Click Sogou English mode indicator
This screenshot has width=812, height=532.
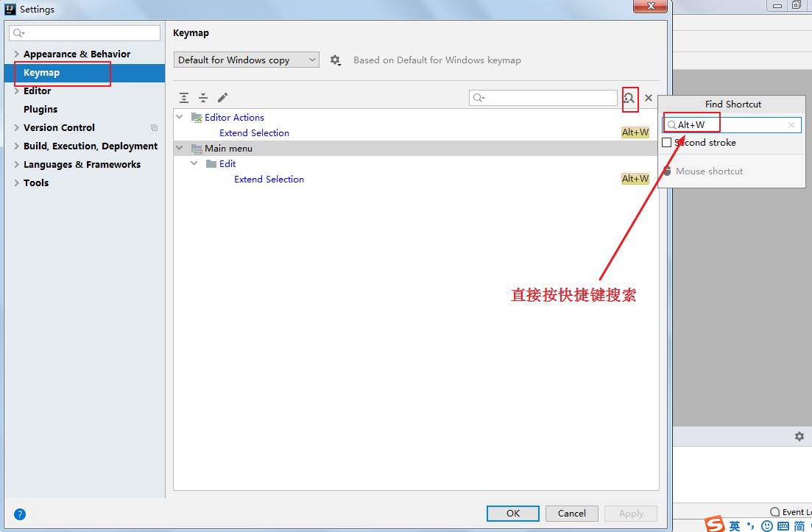tap(735, 526)
